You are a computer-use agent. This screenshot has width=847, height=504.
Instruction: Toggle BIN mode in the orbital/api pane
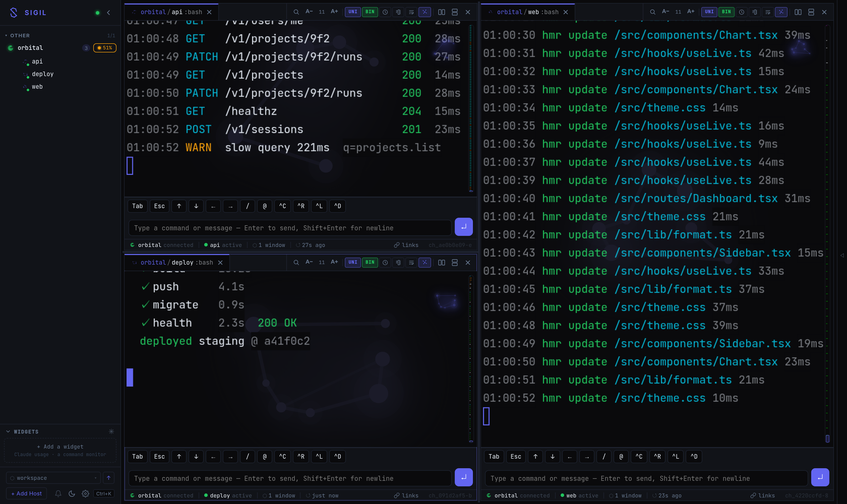[370, 12]
